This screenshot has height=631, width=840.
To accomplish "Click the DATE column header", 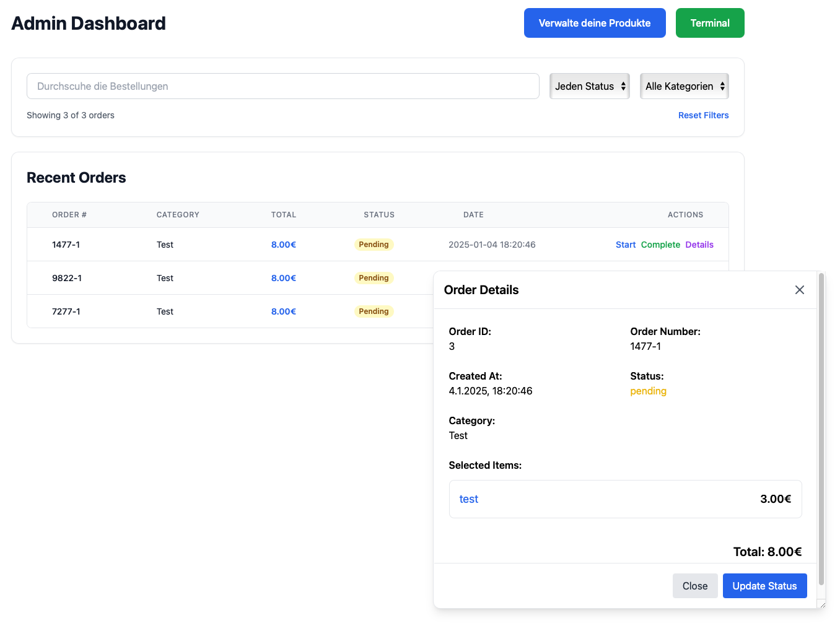I will coord(473,215).
